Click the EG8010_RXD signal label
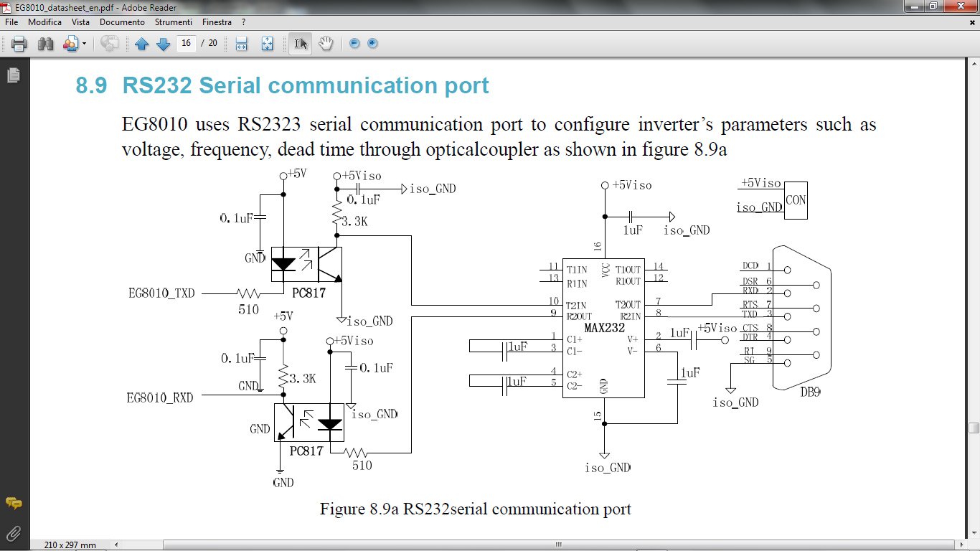980x551 pixels. (161, 397)
